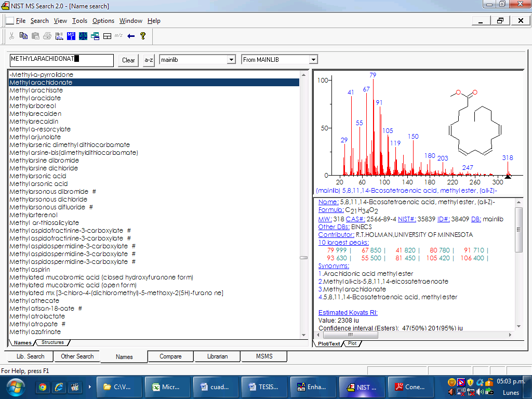
Task: Open the File menu
Action: pos(21,21)
